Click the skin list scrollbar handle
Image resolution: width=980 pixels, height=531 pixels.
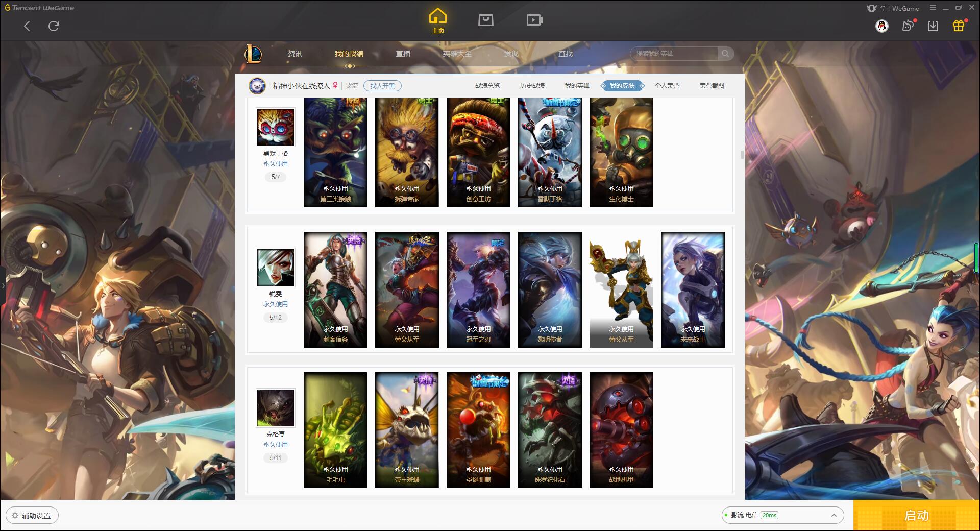(x=742, y=155)
